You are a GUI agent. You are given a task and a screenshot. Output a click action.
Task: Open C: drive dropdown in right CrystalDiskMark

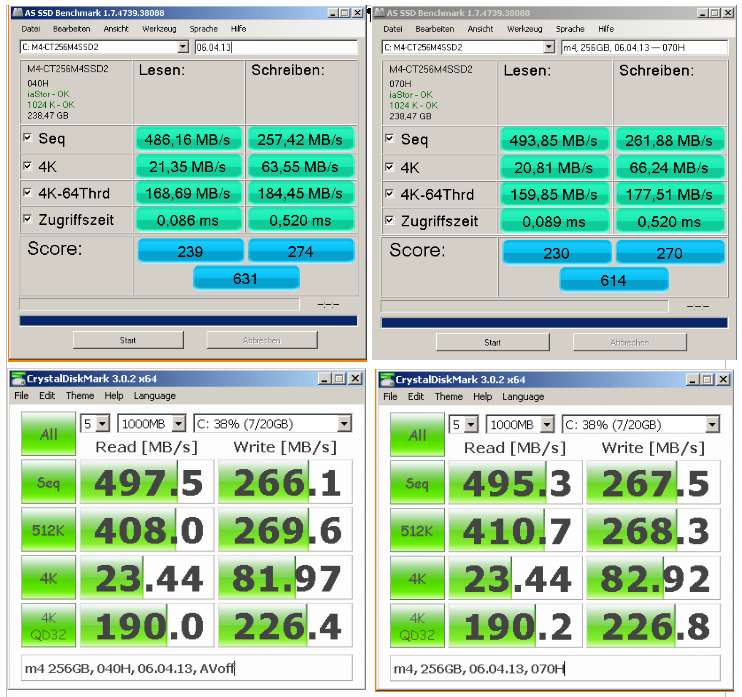(713, 424)
